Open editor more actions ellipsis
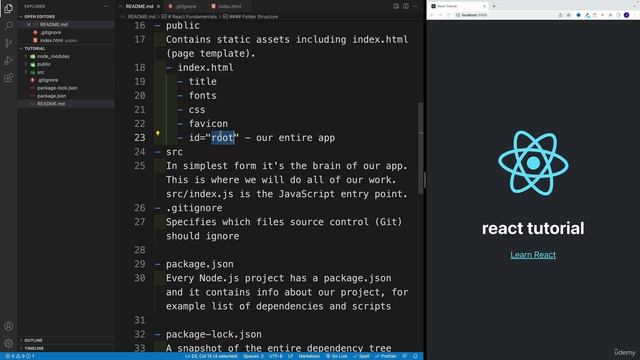This screenshot has height=360, width=640. (415, 6)
